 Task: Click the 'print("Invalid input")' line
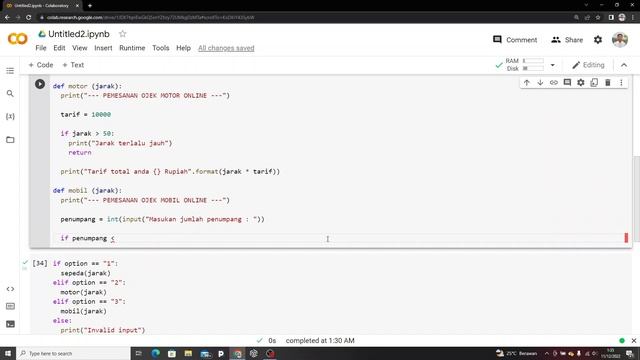(103, 330)
